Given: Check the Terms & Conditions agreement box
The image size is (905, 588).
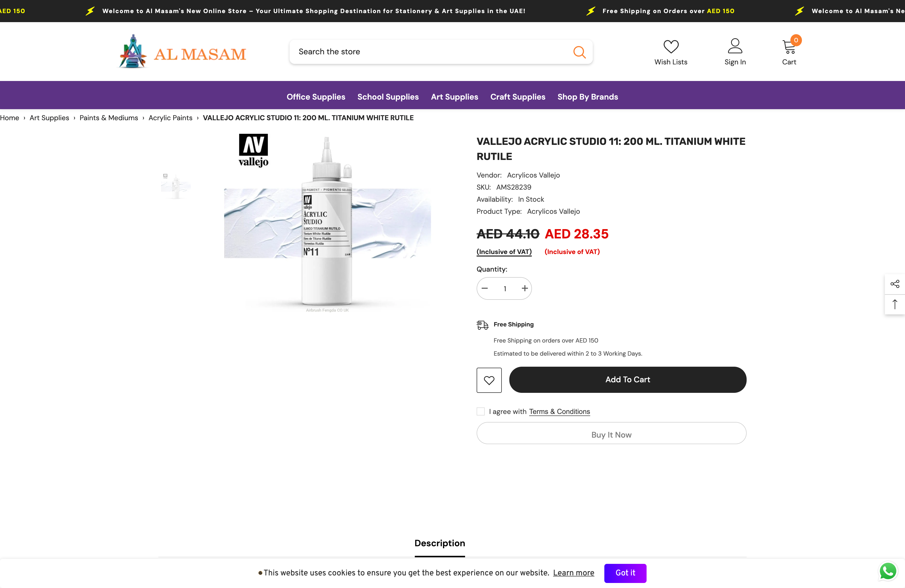Looking at the screenshot, I should (x=480, y=411).
